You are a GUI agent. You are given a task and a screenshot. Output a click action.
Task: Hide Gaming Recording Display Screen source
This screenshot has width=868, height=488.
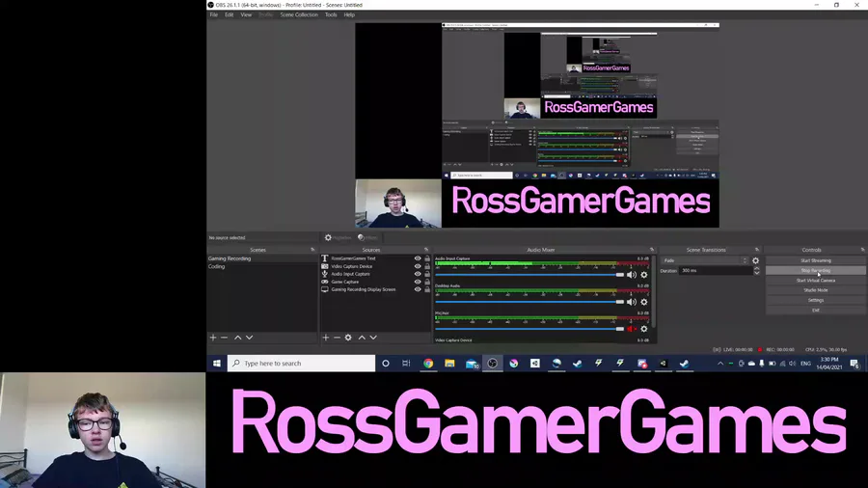click(x=418, y=289)
